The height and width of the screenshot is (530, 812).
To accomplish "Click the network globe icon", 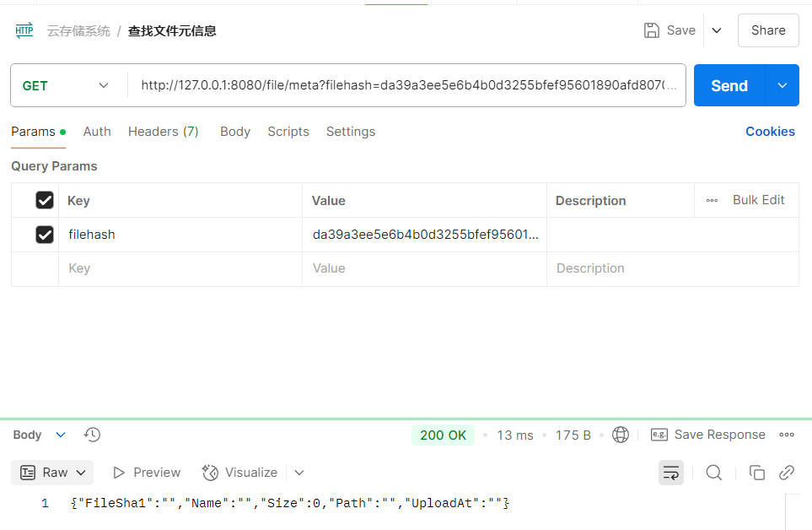I will (x=621, y=435).
